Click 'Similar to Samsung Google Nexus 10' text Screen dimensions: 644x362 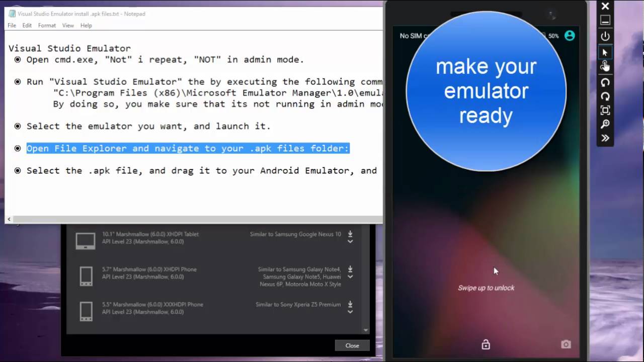(295, 234)
